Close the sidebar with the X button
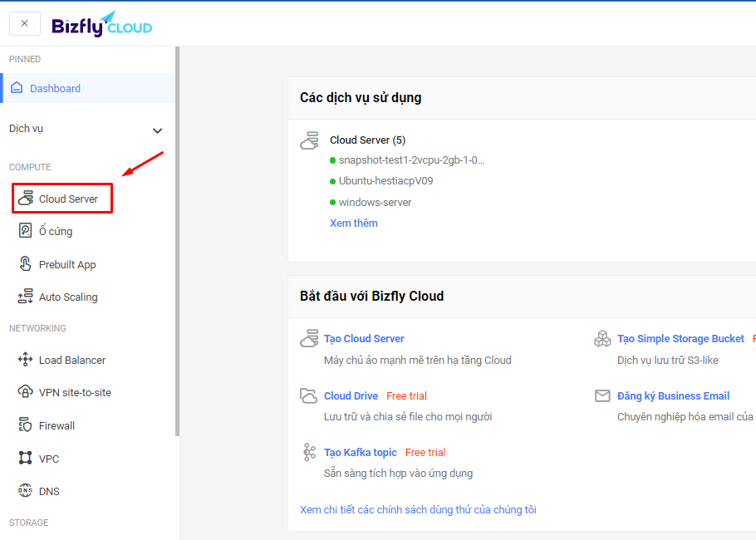The image size is (756, 540). tap(25, 23)
